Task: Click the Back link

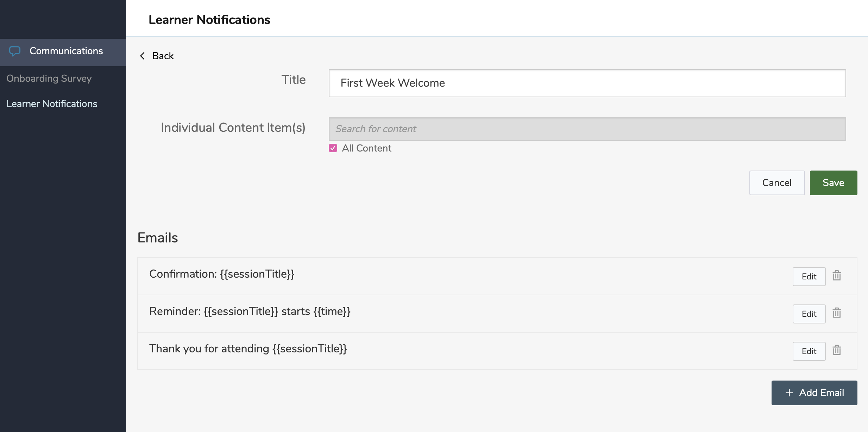Action: [162, 56]
